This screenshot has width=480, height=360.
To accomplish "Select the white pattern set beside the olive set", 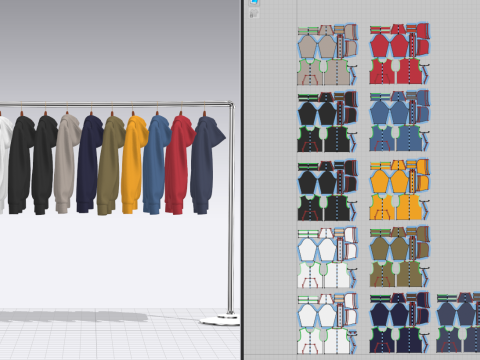I will point(327,258).
